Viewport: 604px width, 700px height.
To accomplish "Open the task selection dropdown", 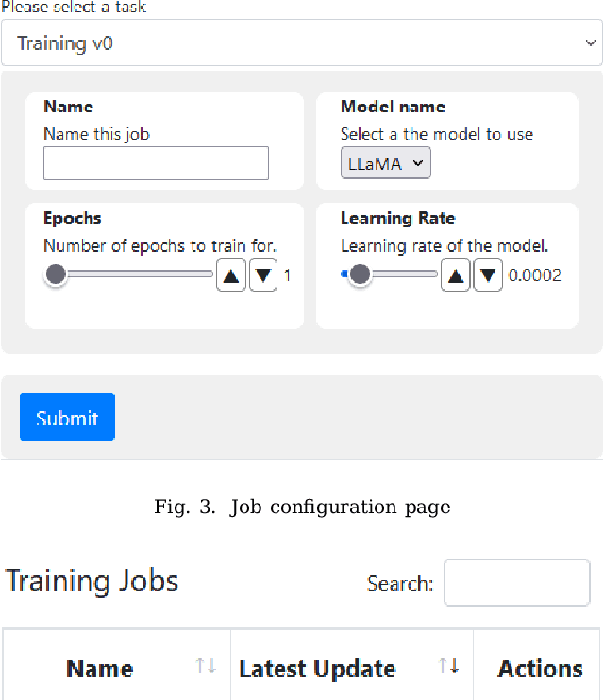I will tap(302, 43).
